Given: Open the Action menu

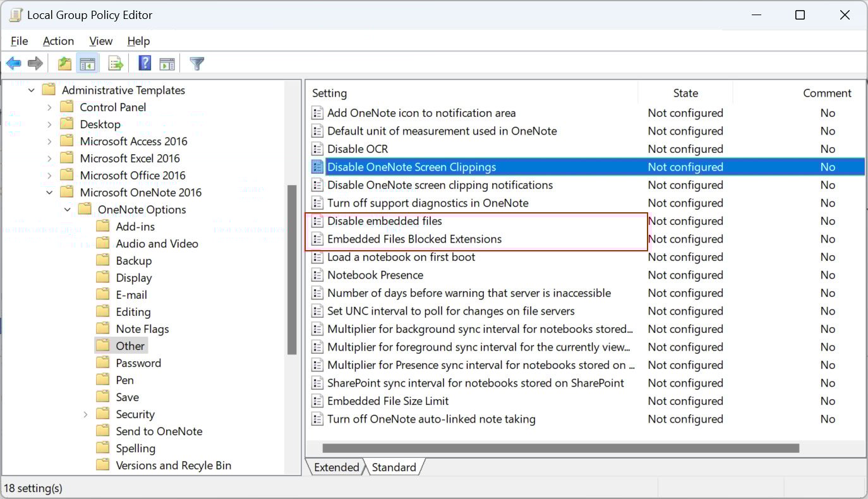Looking at the screenshot, I should [x=58, y=41].
